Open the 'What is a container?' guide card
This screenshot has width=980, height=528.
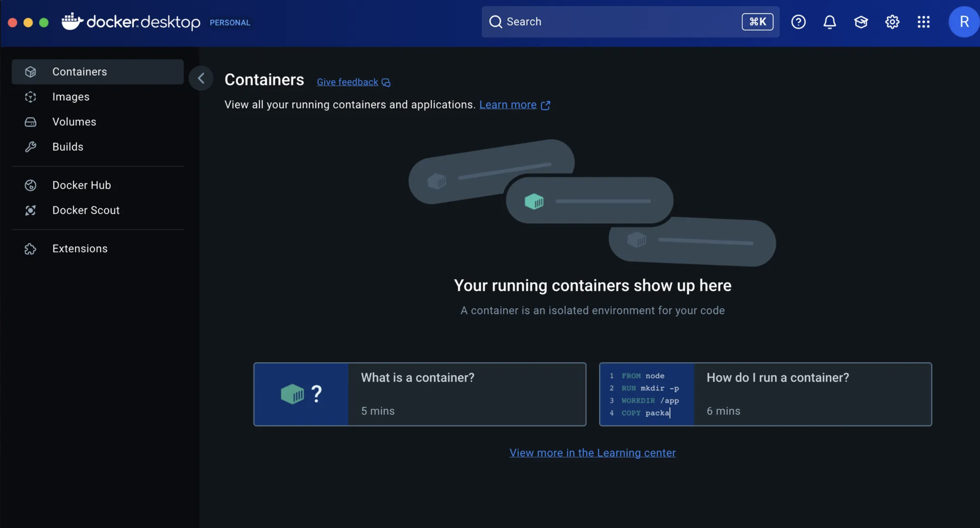coord(420,394)
